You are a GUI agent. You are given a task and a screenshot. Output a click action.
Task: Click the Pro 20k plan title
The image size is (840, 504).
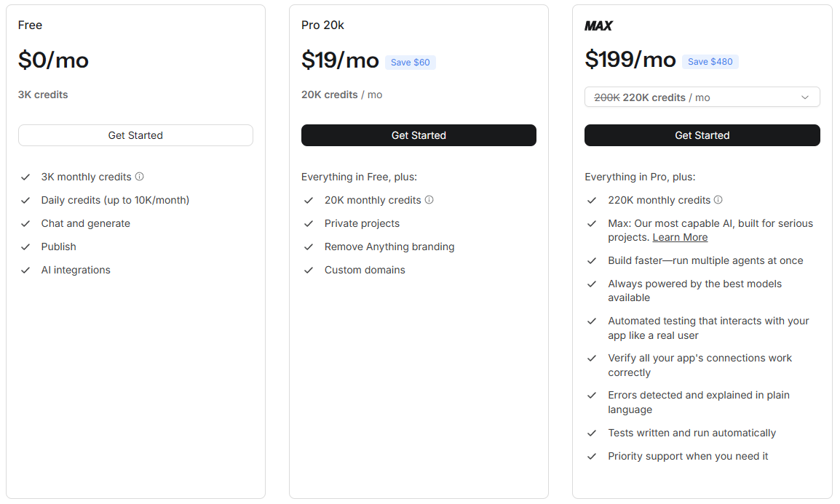(322, 25)
